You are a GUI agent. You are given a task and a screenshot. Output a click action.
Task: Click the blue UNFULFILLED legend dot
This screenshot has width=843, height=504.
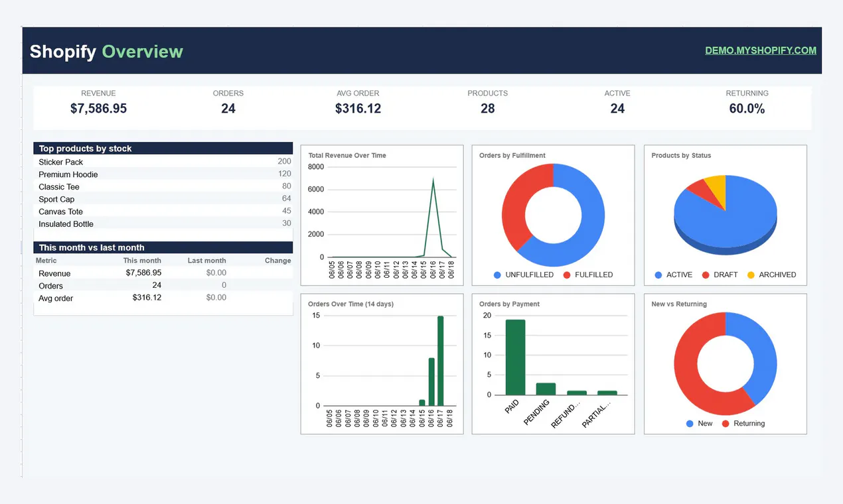coord(497,275)
